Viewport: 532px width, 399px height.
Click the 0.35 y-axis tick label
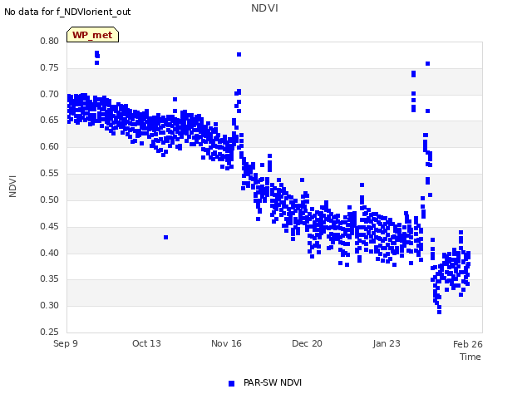coord(50,279)
